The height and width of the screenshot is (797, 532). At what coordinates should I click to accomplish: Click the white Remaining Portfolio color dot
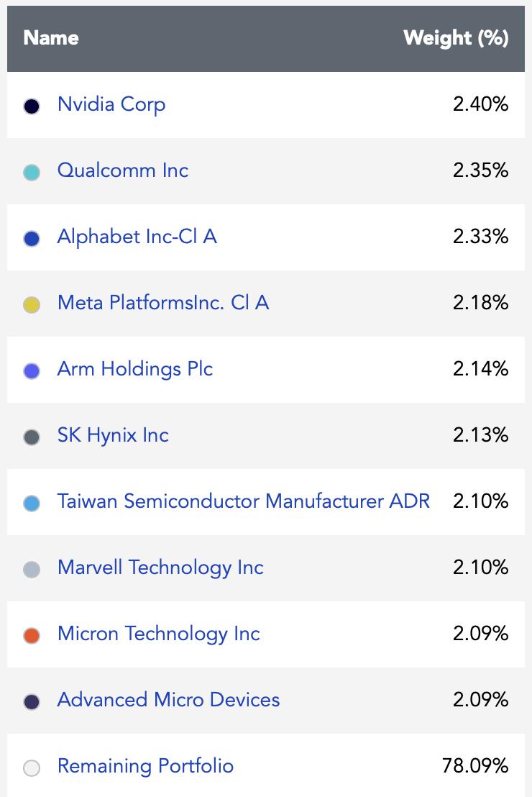click(32, 768)
